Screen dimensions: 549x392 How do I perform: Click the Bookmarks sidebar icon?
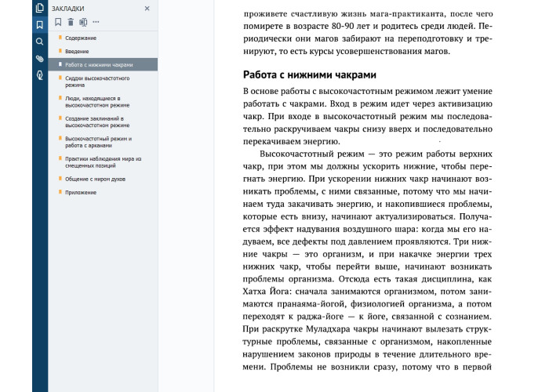[x=39, y=24]
